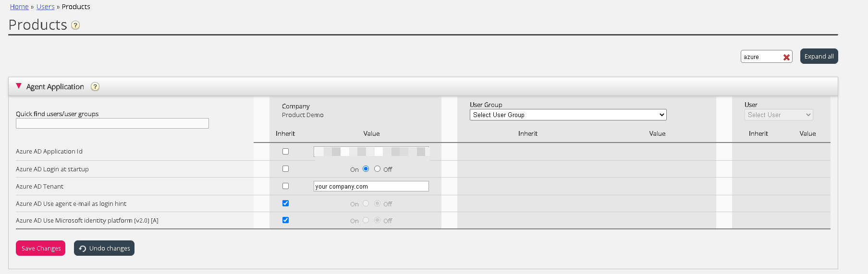The width and height of the screenshot is (868, 274).
Task: Open the Select User dropdown
Action: pos(778,115)
